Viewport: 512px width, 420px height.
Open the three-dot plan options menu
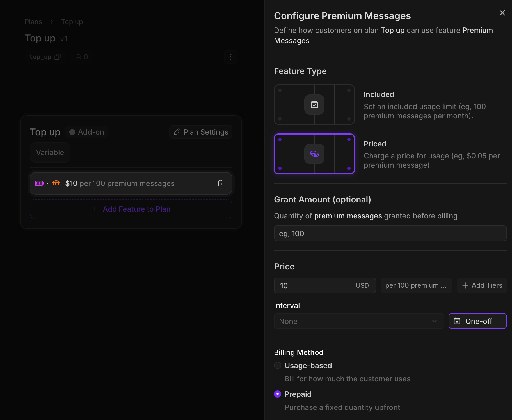[x=231, y=57]
